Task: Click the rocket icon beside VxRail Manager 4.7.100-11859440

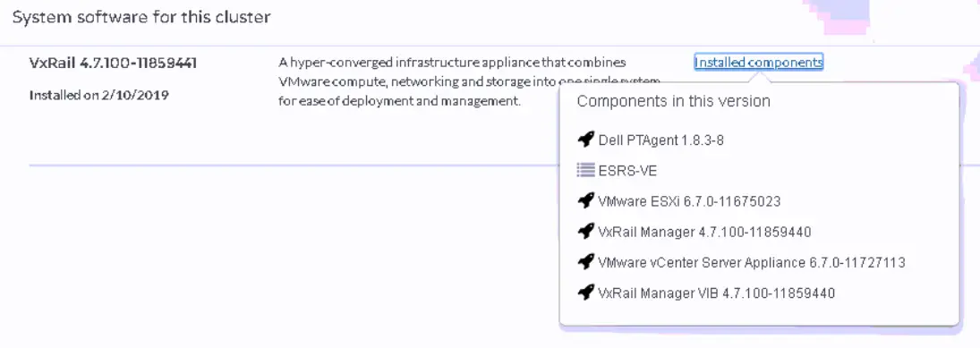Action: click(x=585, y=232)
